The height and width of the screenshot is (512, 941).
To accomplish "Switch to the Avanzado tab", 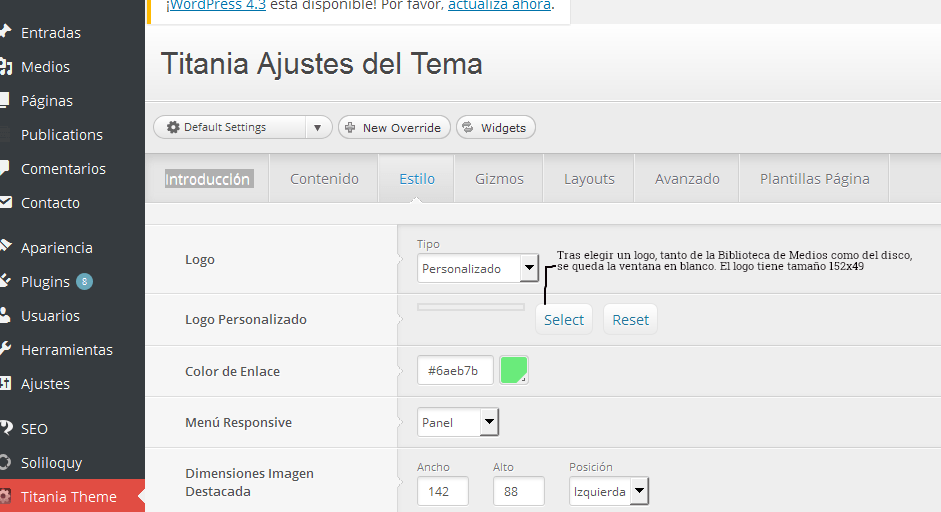I will pyautogui.click(x=687, y=179).
